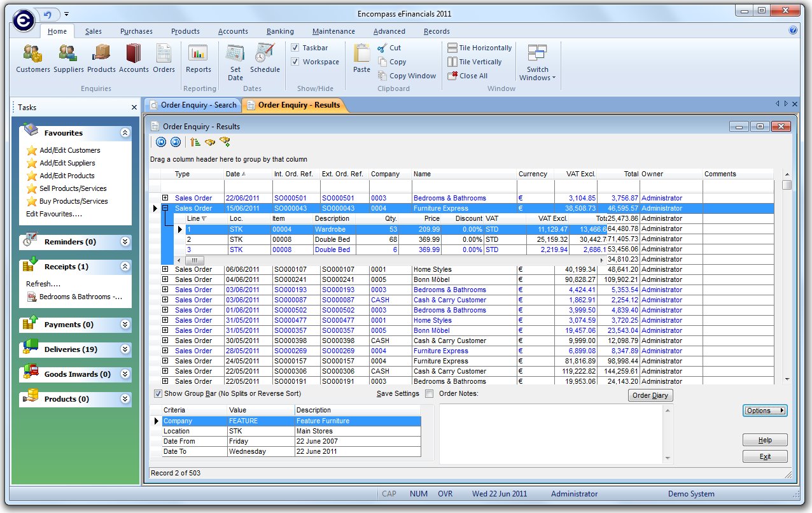The image size is (812, 513).
Task: Click binoculars with green arrow icon
Action: pos(225,142)
